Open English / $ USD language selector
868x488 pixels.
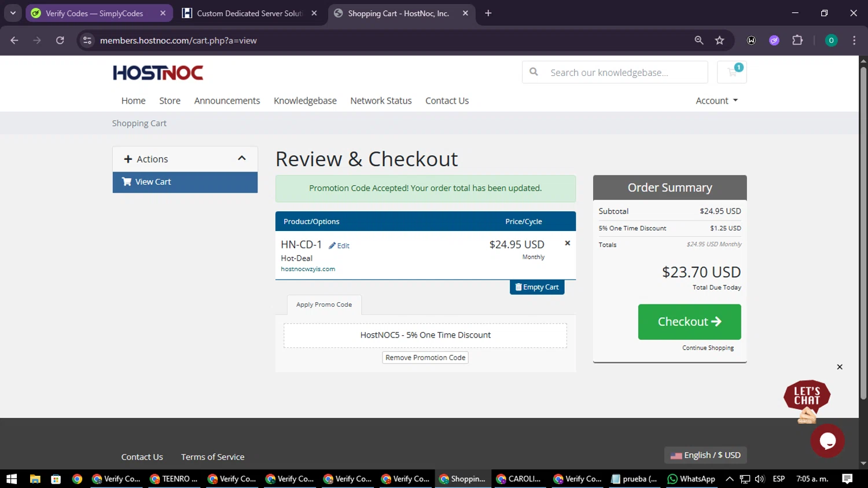[x=705, y=455]
